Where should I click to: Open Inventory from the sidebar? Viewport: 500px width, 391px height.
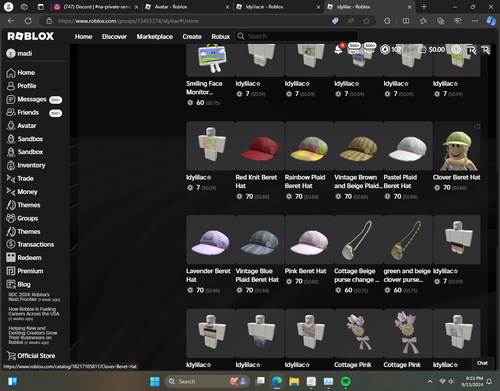pyautogui.click(x=26, y=165)
